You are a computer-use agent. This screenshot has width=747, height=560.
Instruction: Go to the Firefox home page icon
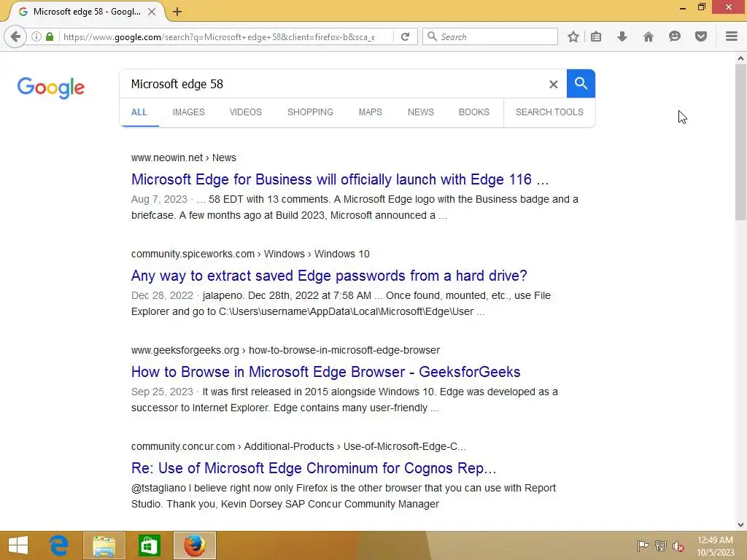click(x=649, y=36)
